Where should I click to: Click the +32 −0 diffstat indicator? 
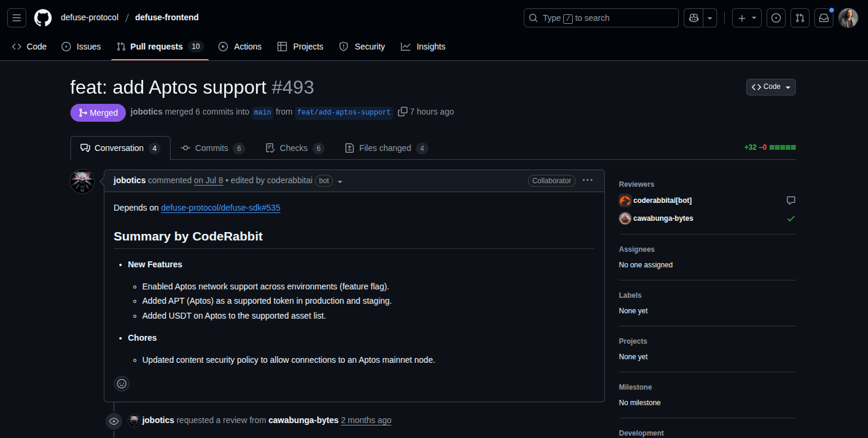pos(770,147)
